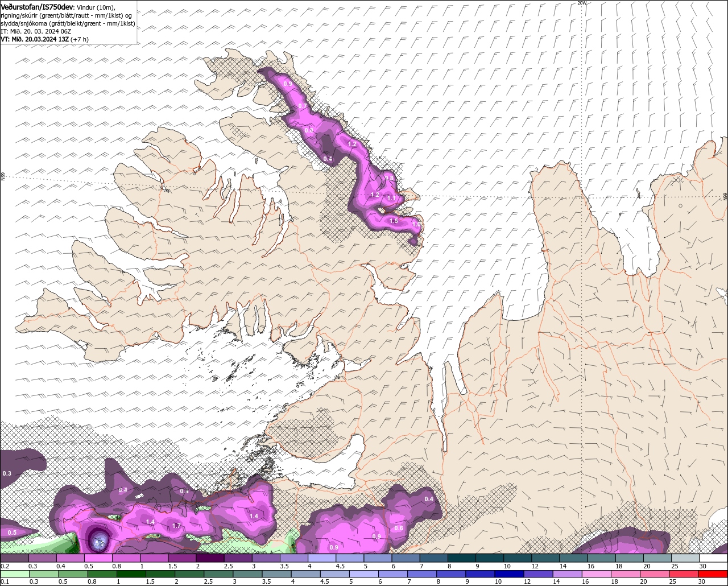Pick the dark teal 8–9 swatch in top legend
Image resolution: width=728 pixels, height=586 pixels.
click(x=462, y=558)
